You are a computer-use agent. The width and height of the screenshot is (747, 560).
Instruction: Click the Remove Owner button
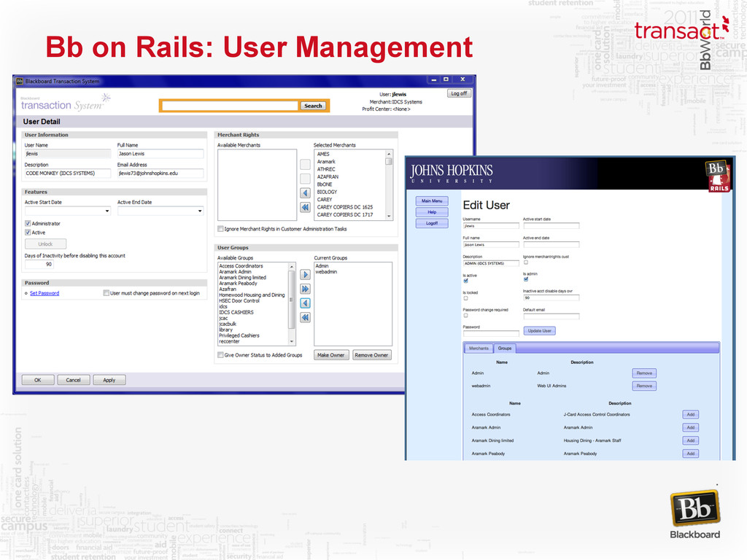pyautogui.click(x=371, y=355)
